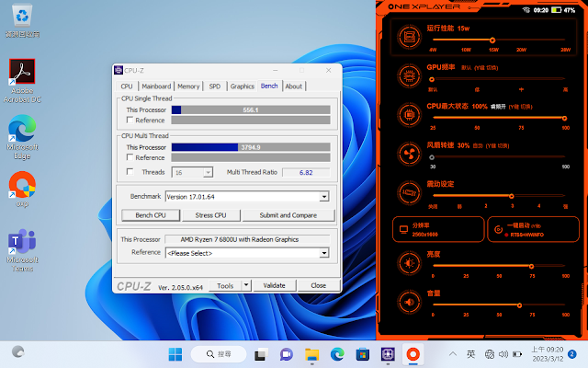Enable Single Thread Reference checkbox
588x368 pixels.
[130, 120]
